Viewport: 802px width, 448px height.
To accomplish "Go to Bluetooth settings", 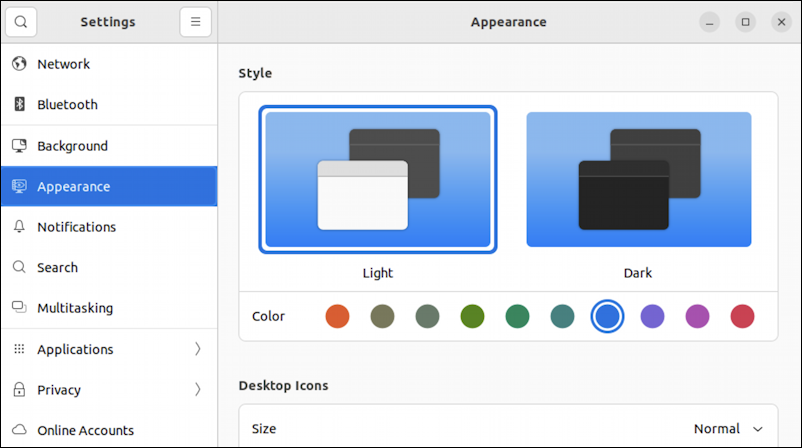I will click(109, 104).
